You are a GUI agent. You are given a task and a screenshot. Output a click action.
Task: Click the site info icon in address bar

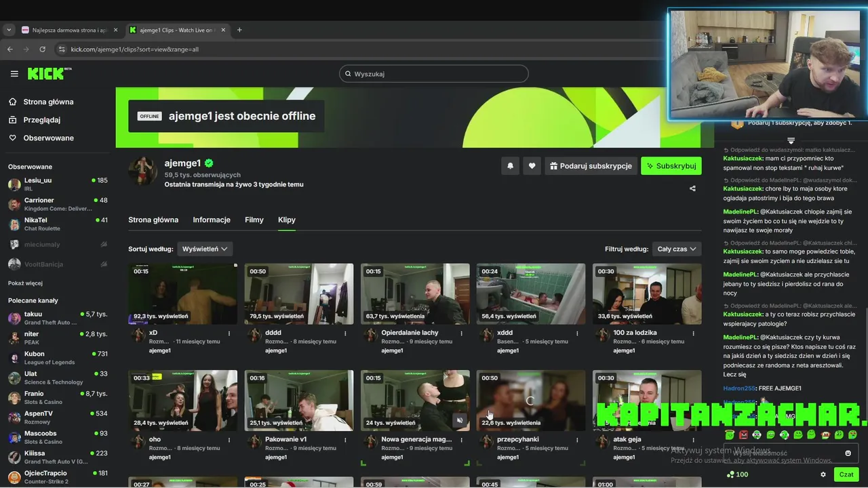pos(62,49)
